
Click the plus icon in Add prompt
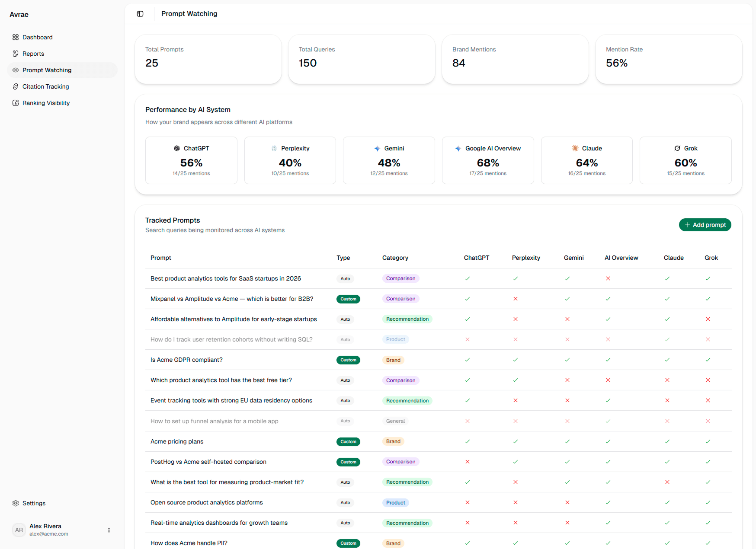click(688, 225)
